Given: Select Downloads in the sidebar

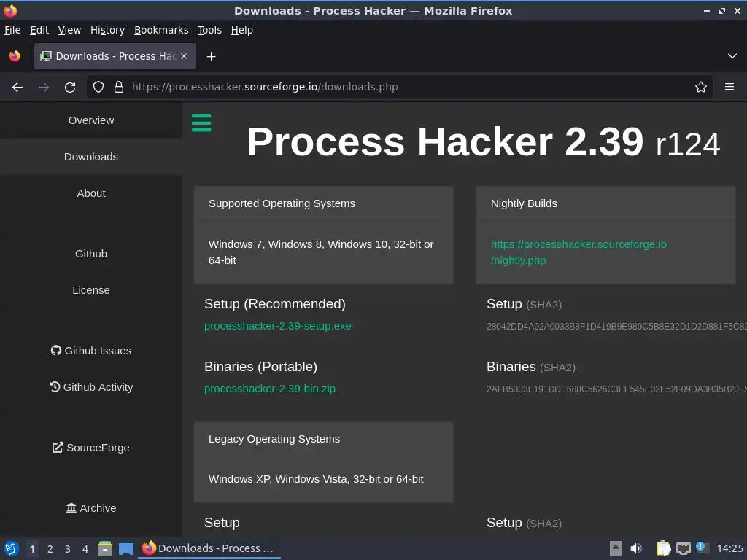Looking at the screenshot, I should (91, 157).
